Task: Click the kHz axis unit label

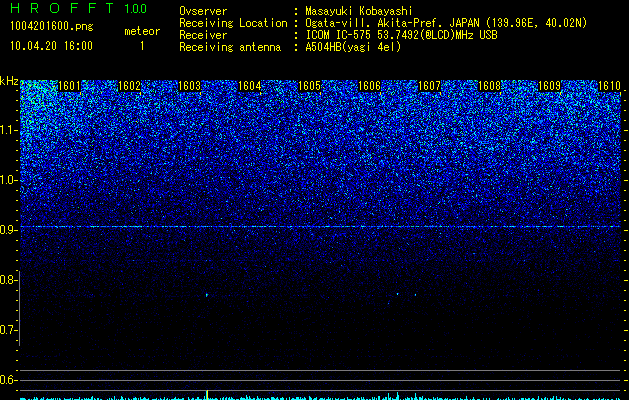Action: (x=9, y=81)
